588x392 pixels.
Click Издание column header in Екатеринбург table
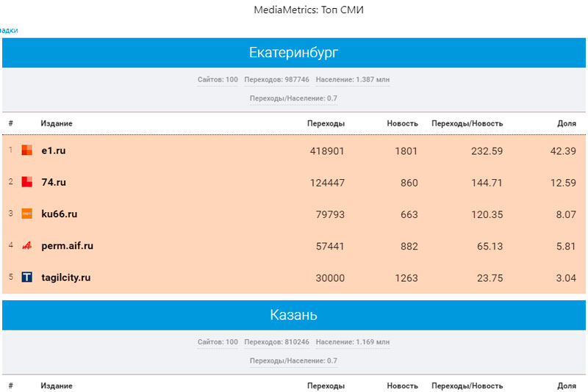click(57, 123)
